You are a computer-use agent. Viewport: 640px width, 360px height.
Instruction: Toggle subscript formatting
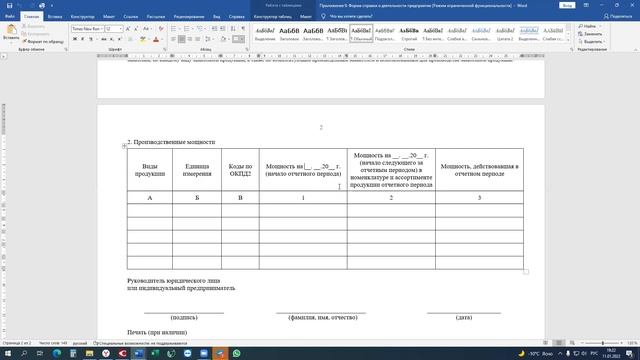point(112,39)
